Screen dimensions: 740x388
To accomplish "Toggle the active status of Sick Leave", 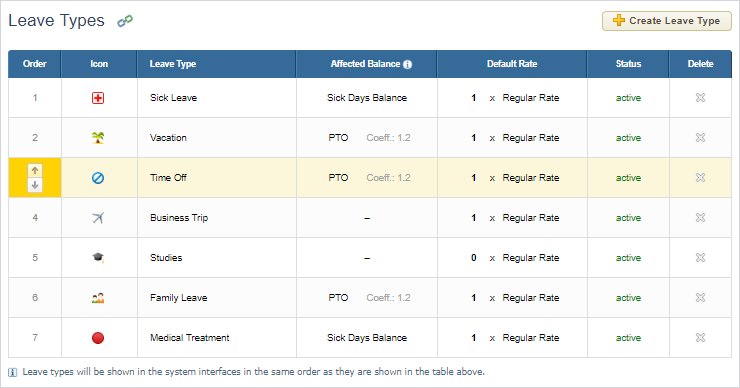I will click(x=628, y=98).
